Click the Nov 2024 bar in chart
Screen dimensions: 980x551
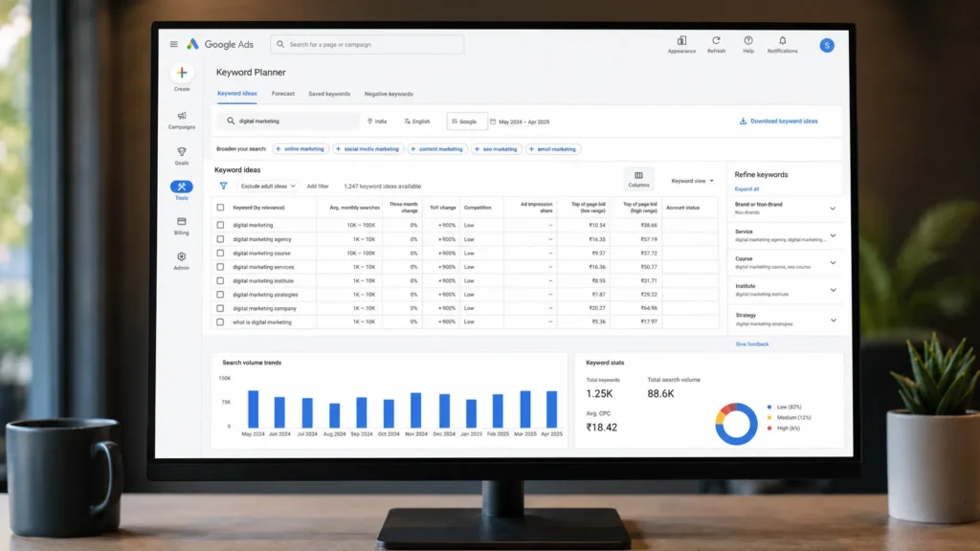pos(415,409)
